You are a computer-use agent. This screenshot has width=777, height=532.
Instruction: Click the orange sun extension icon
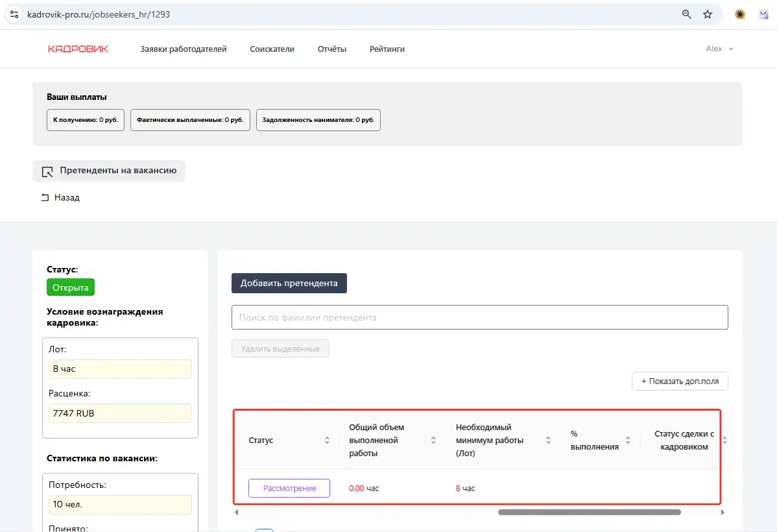click(740, 14)
